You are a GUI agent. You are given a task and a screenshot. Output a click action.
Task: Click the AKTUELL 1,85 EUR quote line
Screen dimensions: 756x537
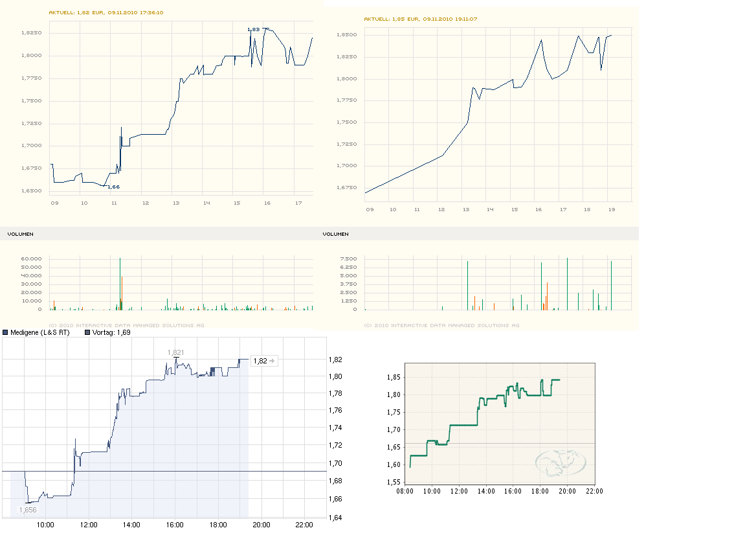point(421,19)
